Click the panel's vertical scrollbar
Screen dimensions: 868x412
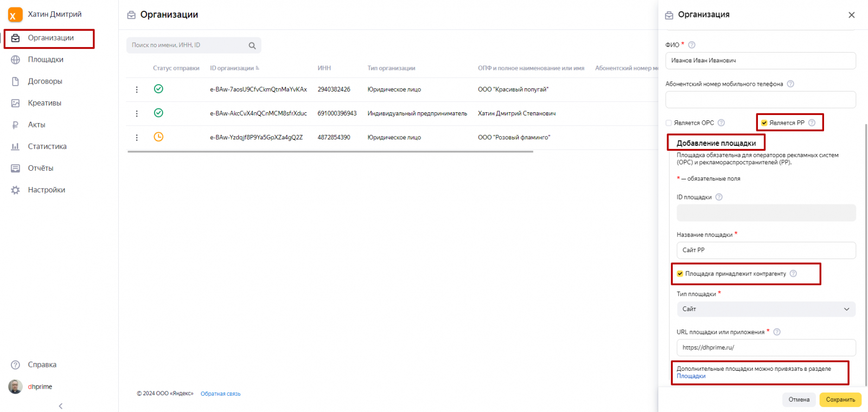click(866, 255)
